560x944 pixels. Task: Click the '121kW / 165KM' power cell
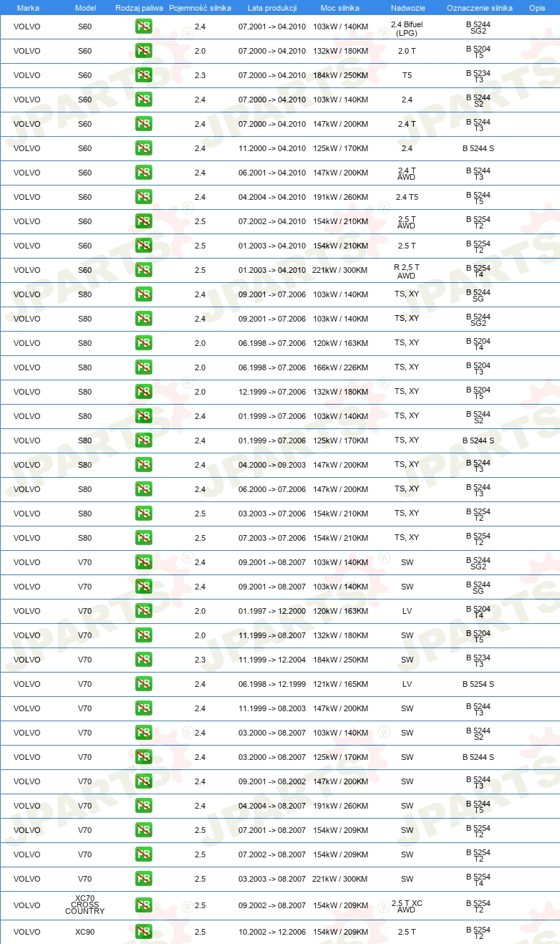340,685
